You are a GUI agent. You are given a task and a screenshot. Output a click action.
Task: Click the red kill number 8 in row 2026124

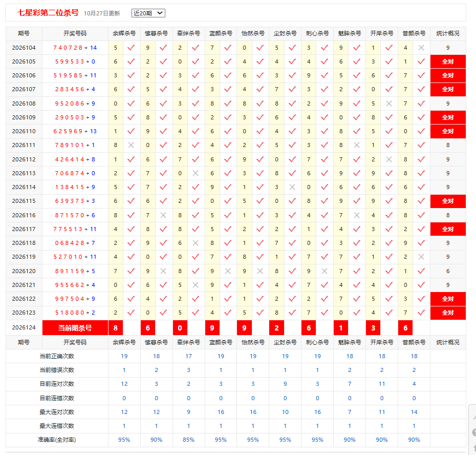(x=116, y=327)
